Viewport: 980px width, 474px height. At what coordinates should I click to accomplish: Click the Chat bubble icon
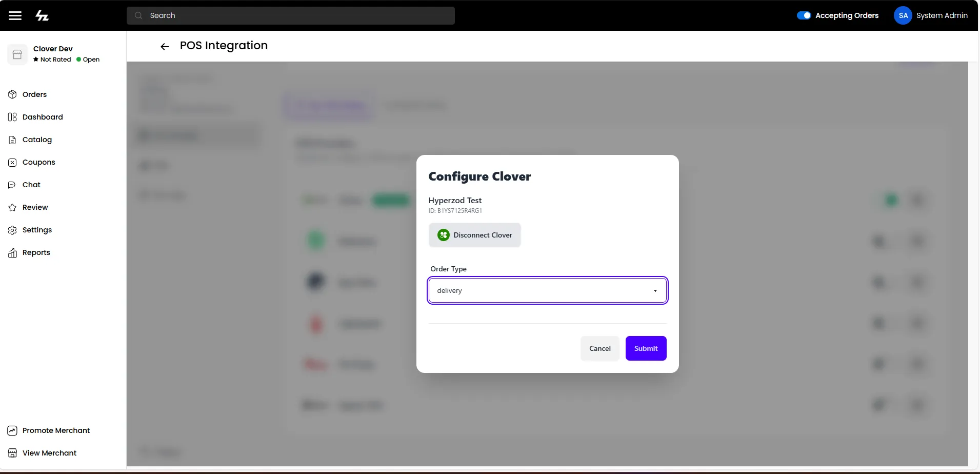coord(12,185)
